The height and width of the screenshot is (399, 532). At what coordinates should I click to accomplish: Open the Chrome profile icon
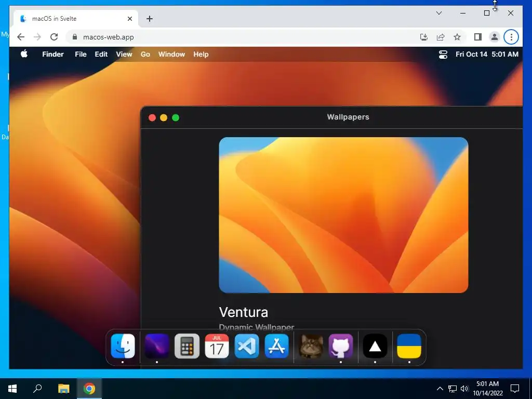495,37
